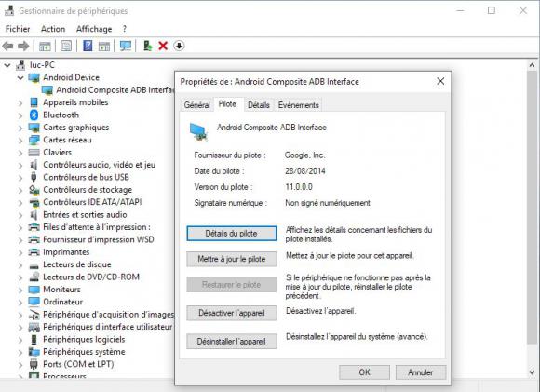Switch to the Événements tab
The image size is (540, 392).
click(298, 104)
